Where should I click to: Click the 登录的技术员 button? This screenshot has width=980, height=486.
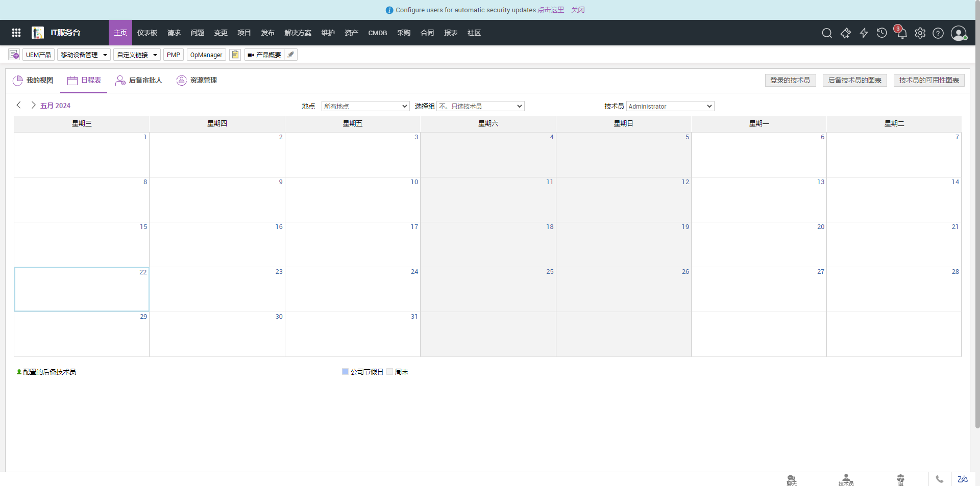[790, 80]
